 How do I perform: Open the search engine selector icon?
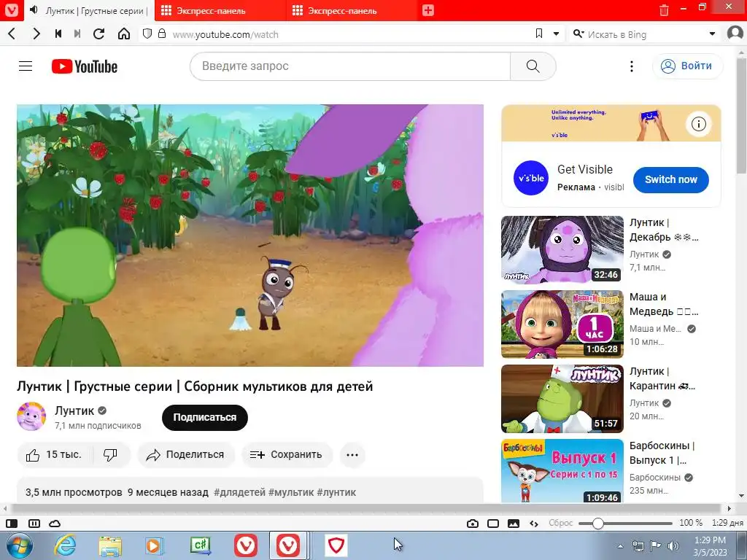pos(578,34)
